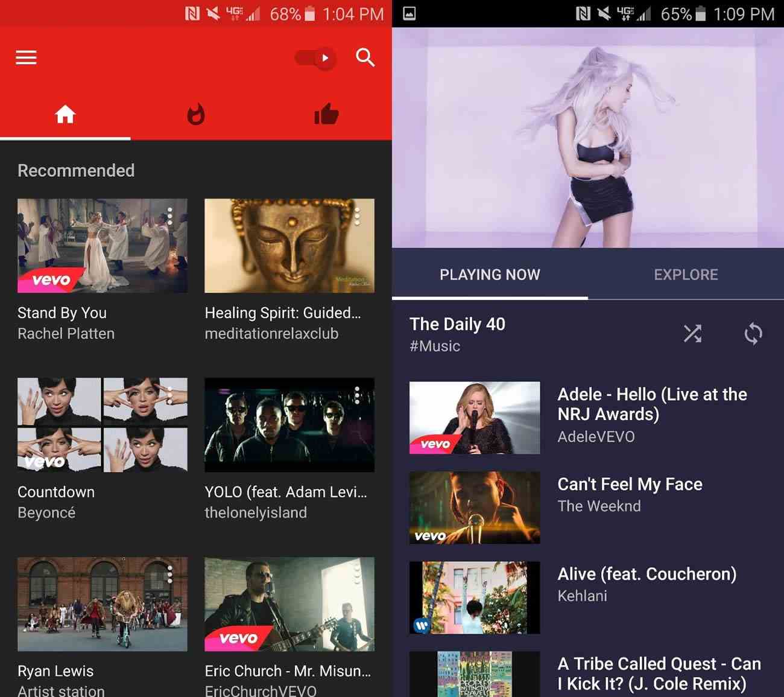The width and height of the screenshot is (784, 697).
Task: Tap the left status bar NFC icon
Action: 192,13
